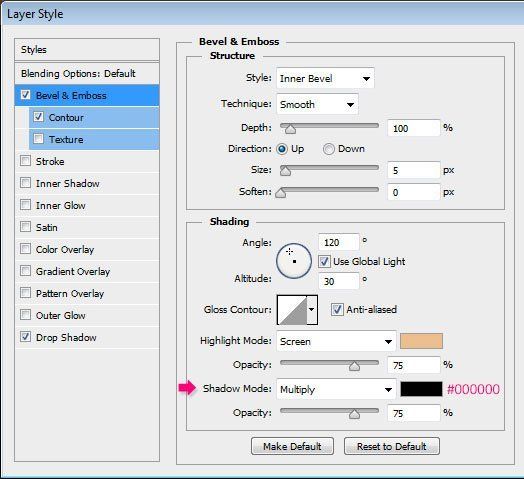Click the Soften slider handle

(280, 193)
